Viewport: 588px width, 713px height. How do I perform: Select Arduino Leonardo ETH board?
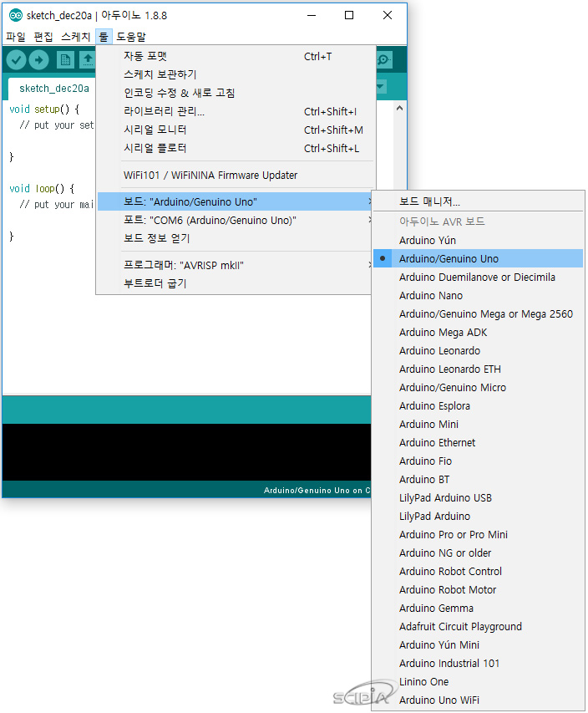pos(478,369)
